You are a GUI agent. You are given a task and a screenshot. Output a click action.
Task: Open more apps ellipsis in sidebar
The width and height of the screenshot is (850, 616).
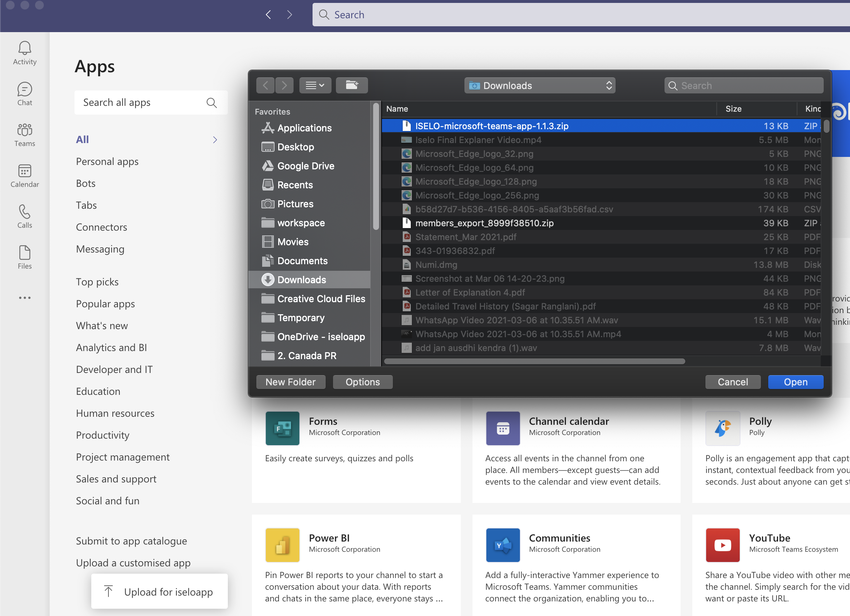point(25,298)
